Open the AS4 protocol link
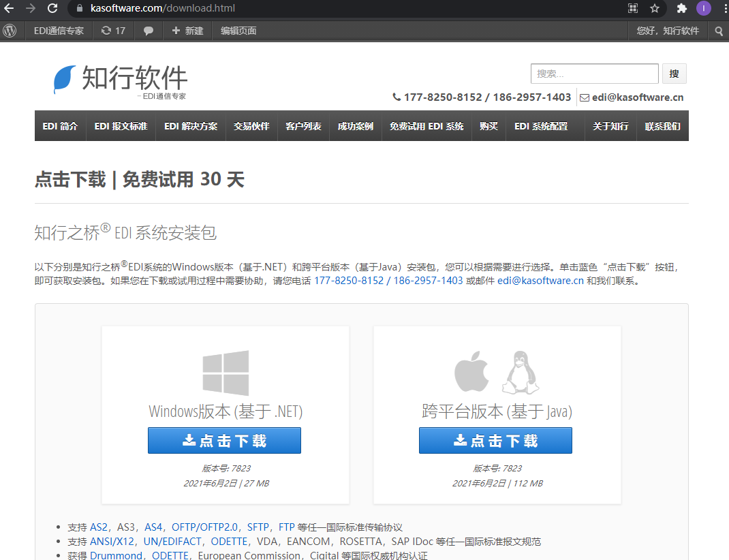Screen dimensions: 729x560 (x=153, y=527)
